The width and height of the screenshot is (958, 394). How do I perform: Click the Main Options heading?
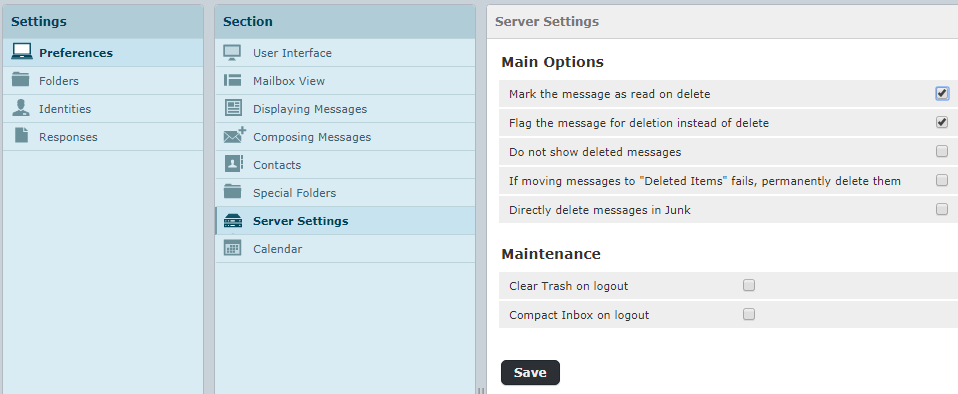pyautogui.click(x=552, y=62)
